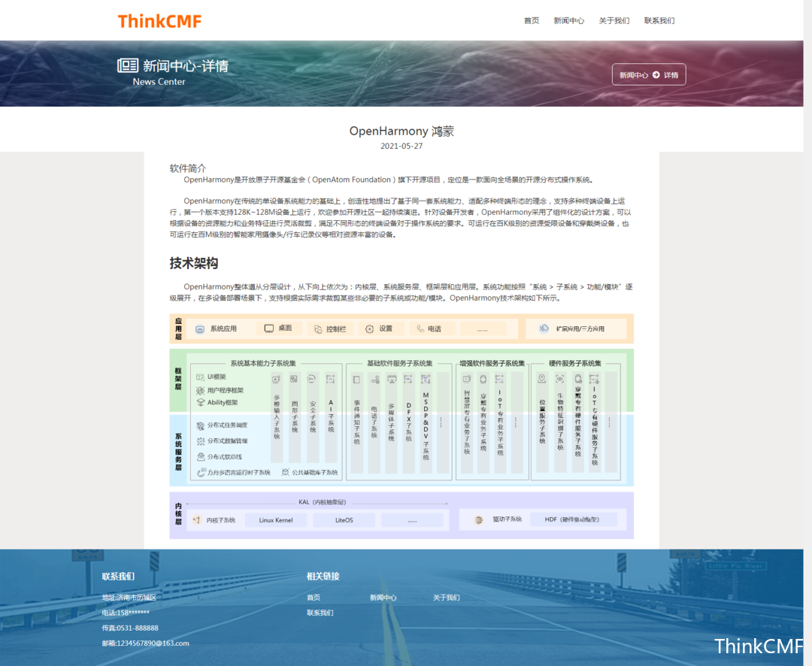Click the 应用层 layer label
The height and width of the screenshot is (666, 812).
coord(178,328)
